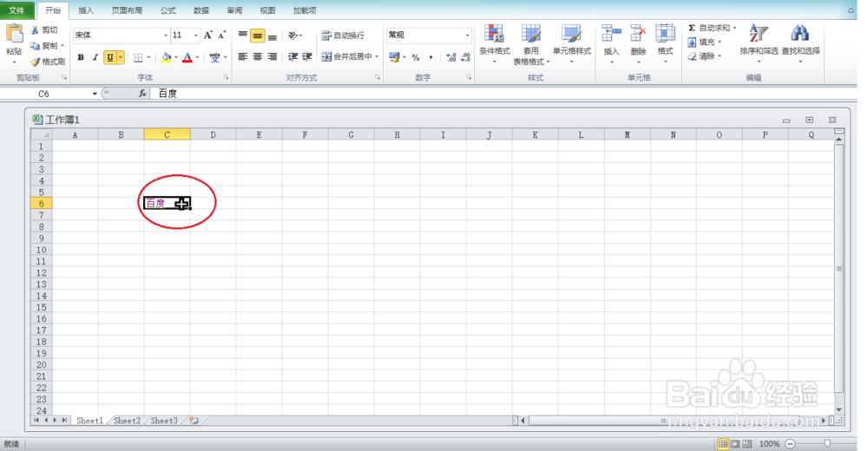Image resolution: width=868 pixels, height=451 pixels.
Task: Apply the red font color swatch
Action: pyautogui.click(x=187, y=57)
